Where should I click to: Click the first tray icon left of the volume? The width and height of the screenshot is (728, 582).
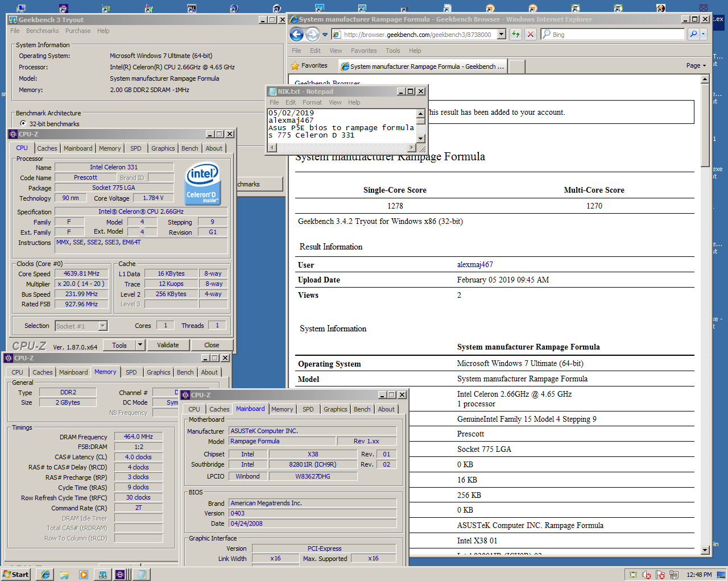click(633, 575)
